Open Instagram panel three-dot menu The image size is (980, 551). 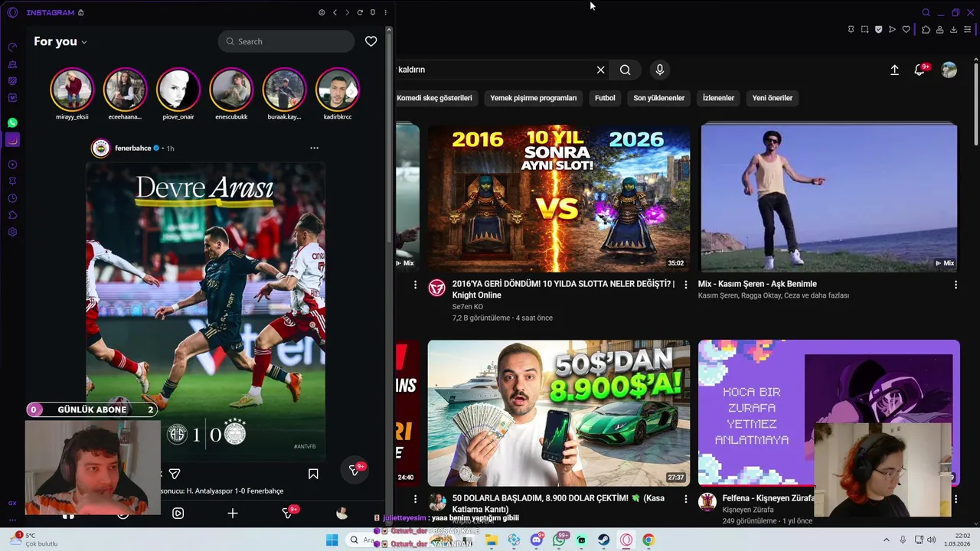point(385,12)
